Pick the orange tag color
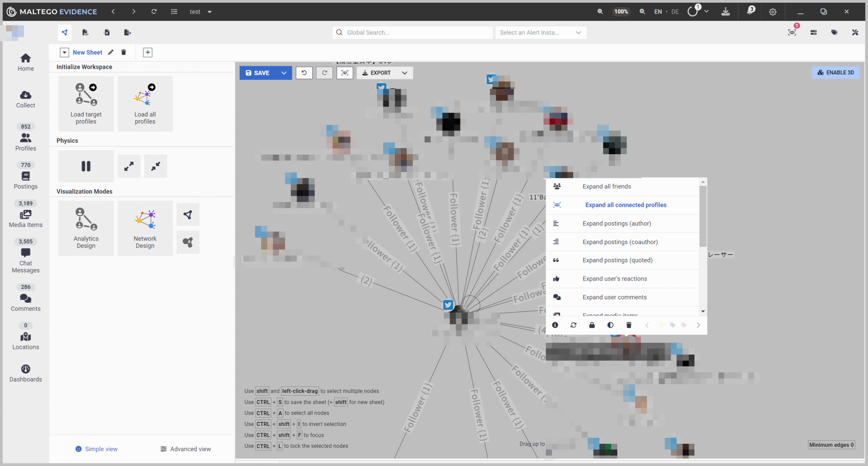 click(x=684, y=325)
